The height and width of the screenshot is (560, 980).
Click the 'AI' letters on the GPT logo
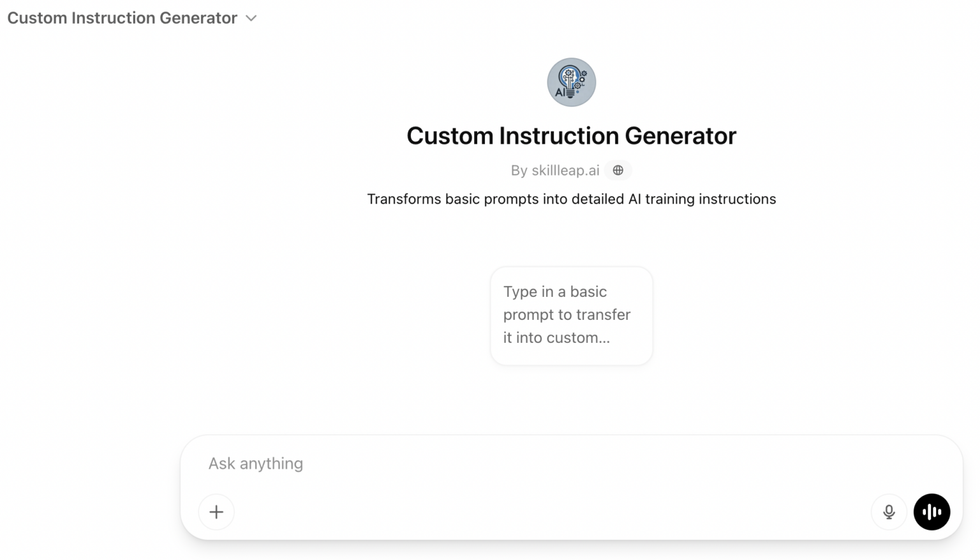point(560,93)
